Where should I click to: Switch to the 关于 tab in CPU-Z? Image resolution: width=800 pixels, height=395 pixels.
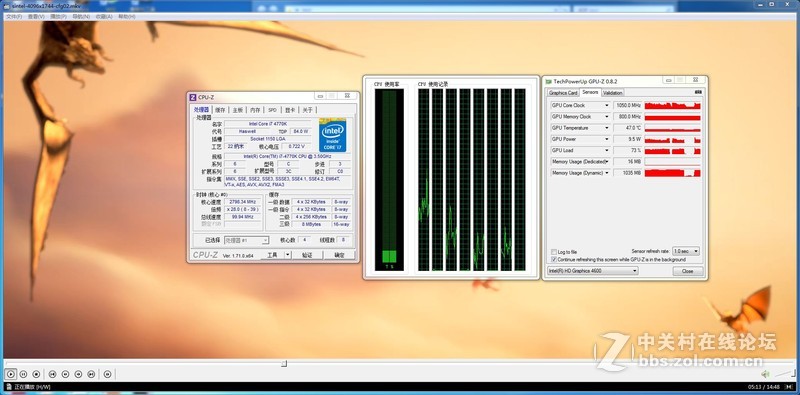click(307, 110)
